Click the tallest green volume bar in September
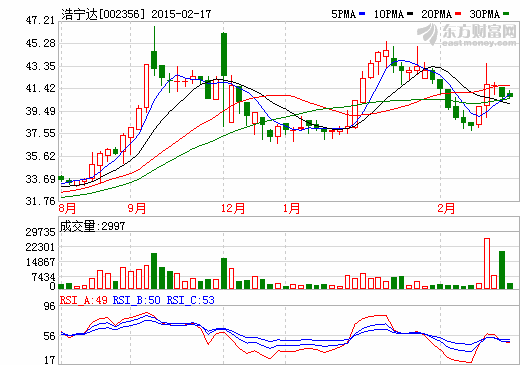Viewport: 520px width, 365px height. click(x=154, y=271)
